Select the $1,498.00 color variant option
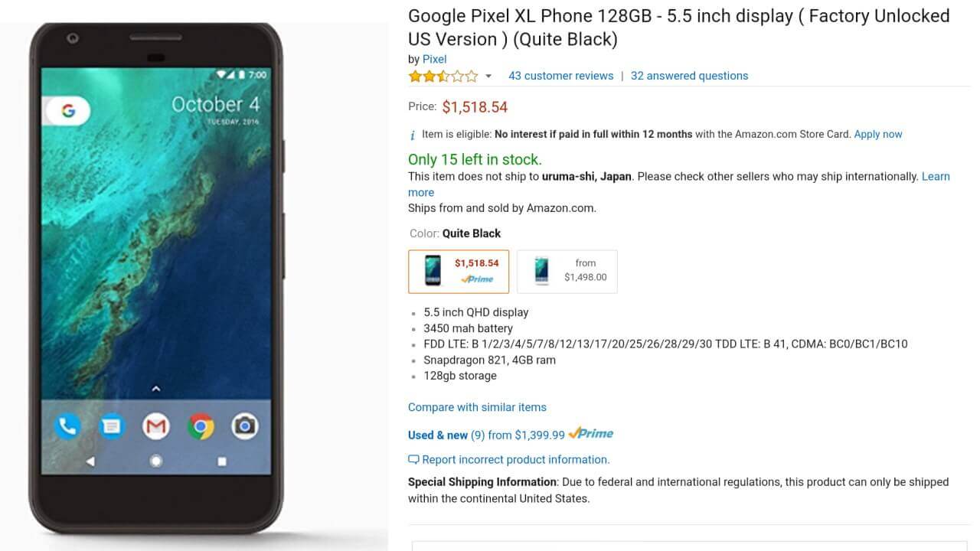 coord(567,271)
